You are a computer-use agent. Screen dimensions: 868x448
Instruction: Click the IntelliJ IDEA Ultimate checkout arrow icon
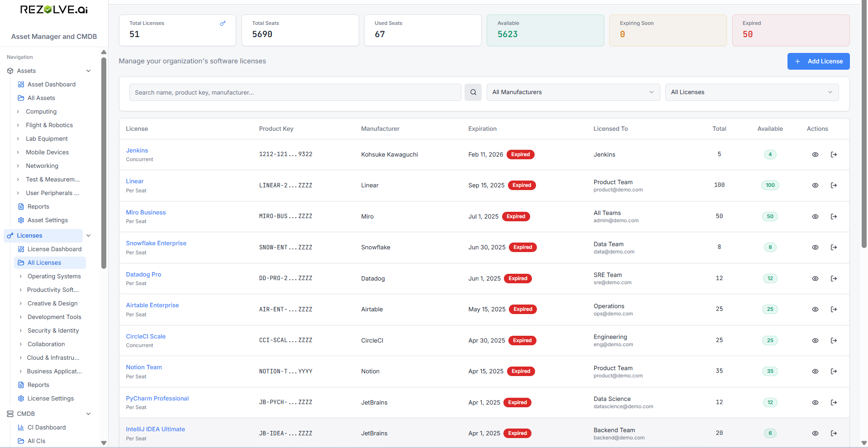click(834, 434)
